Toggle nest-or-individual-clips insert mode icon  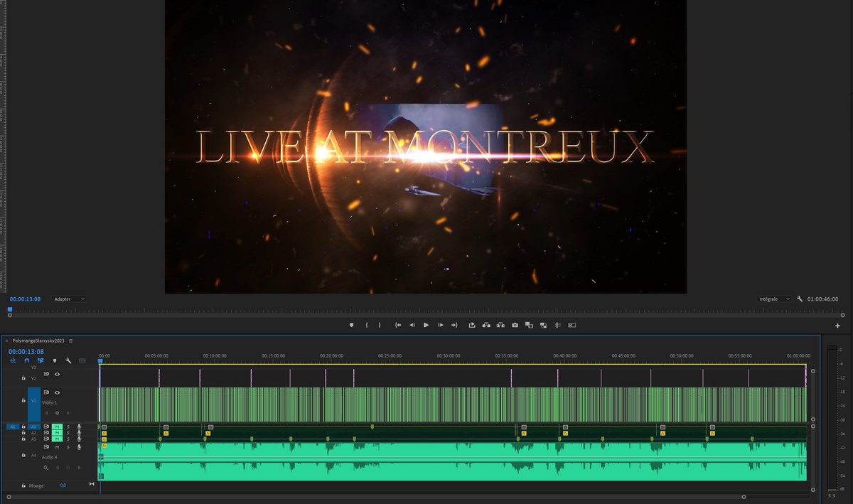(x=13, y=360)
